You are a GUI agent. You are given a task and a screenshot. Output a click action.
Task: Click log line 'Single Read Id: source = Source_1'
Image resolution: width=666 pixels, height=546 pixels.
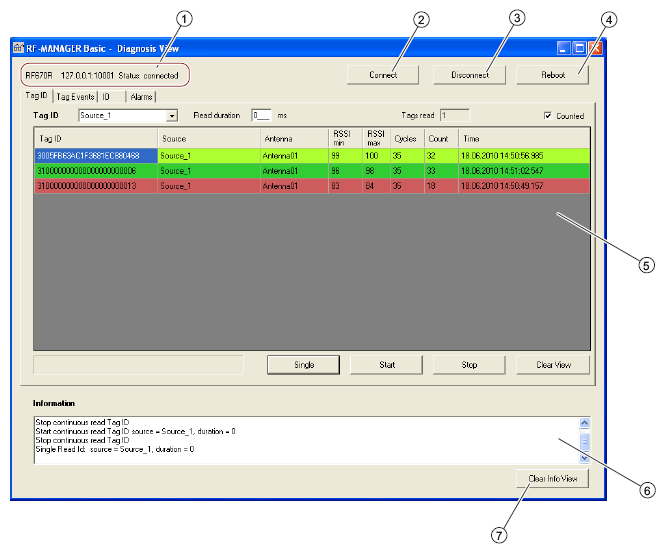[115, 450]
